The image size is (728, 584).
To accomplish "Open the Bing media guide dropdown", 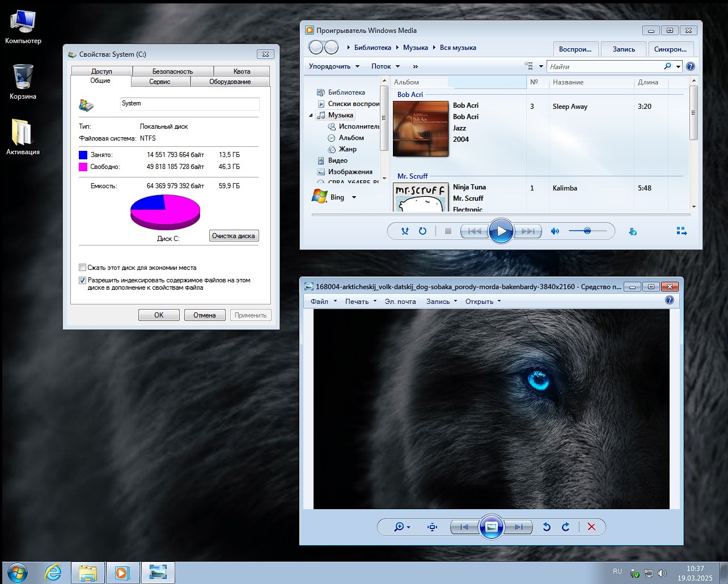I will click(x=354, y=197).
